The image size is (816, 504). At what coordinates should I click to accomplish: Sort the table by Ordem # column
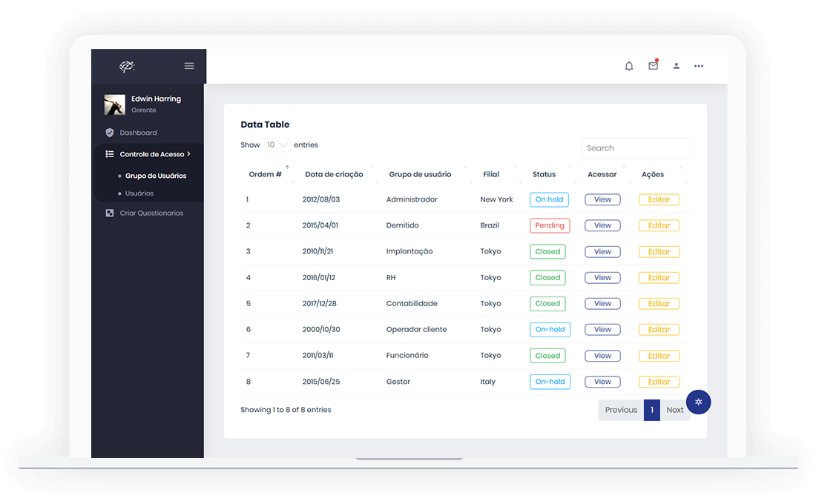click(265, 174)
